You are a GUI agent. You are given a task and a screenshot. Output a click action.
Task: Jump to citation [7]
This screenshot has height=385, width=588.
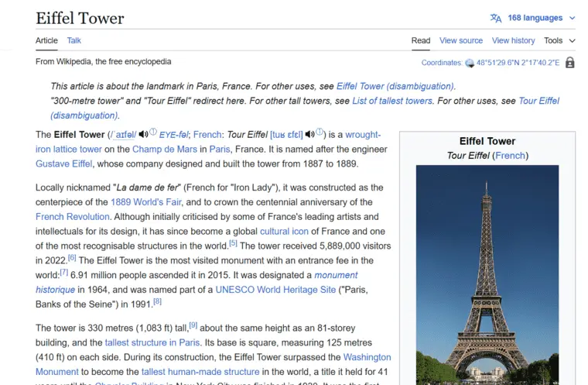(x=63, y=273)
